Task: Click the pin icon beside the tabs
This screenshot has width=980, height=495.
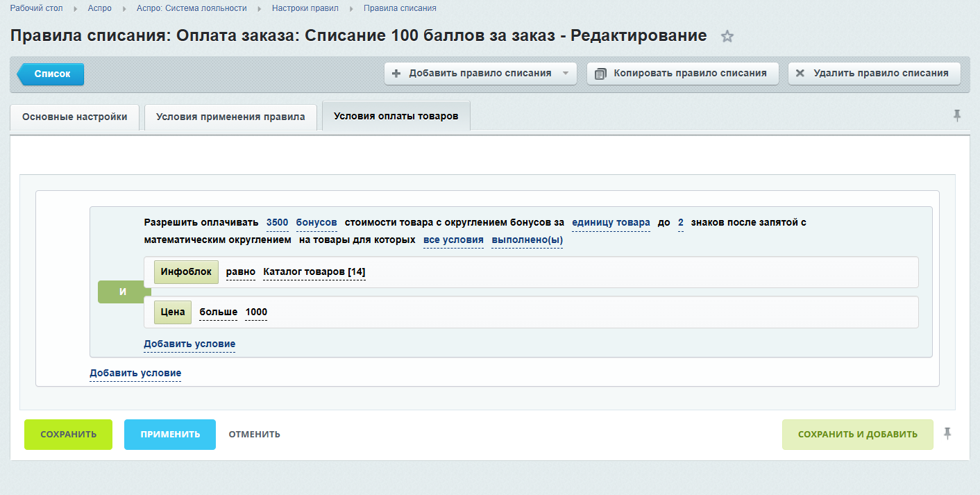Action: [x=957, y=116]
